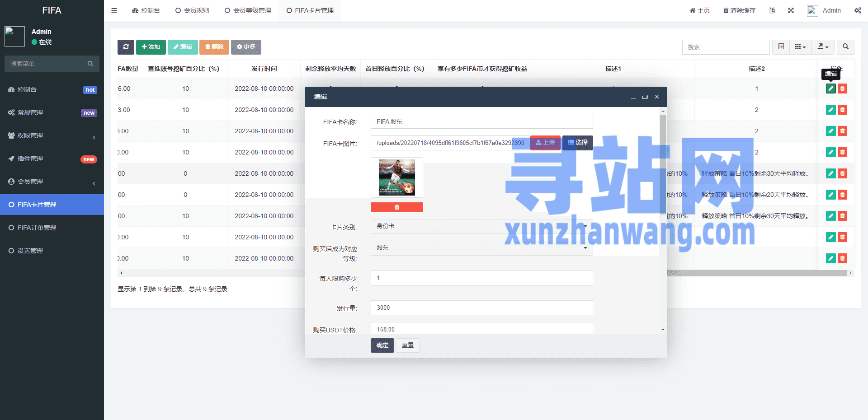The width and height of the screenshot is (868, 420).
Task: Toggle the table card view icon
Action: (x=781, y=47)
